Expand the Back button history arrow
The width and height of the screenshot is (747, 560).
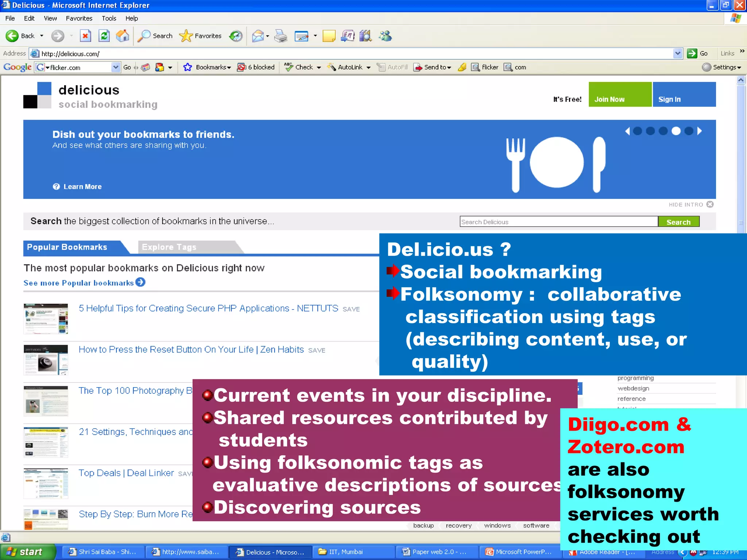(42, 36)
